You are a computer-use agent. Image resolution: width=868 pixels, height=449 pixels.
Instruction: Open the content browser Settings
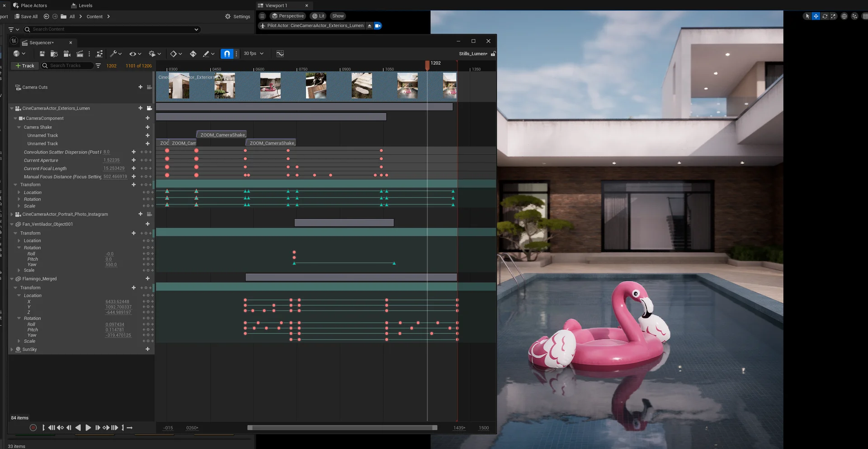238,16
